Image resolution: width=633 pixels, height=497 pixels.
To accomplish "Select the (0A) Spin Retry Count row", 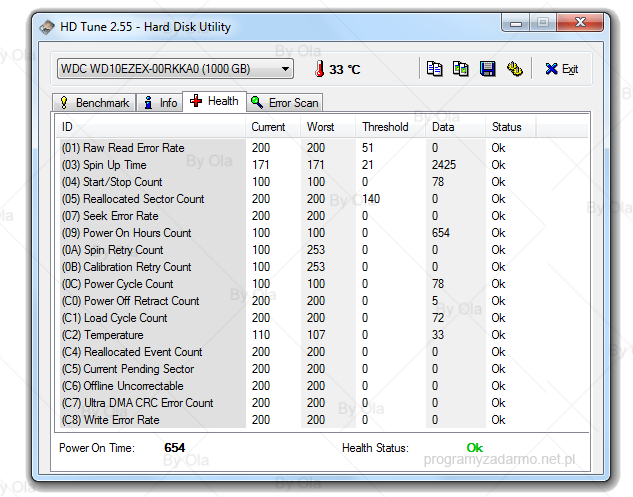I will click(323, 250).
